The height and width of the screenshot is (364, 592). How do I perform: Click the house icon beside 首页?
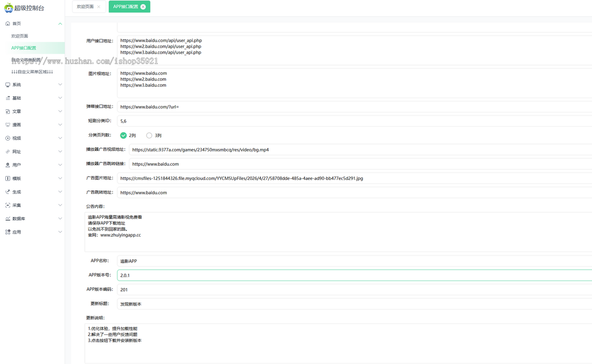(7, 24)
